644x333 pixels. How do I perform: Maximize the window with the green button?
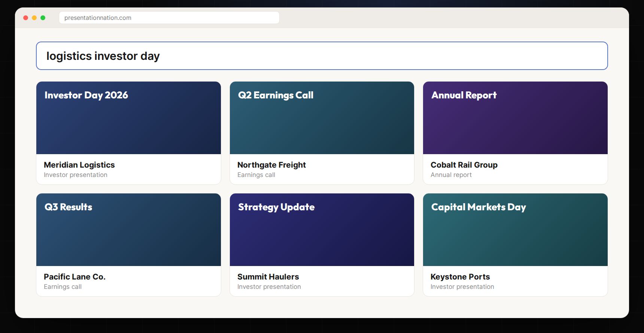[43, 18]
